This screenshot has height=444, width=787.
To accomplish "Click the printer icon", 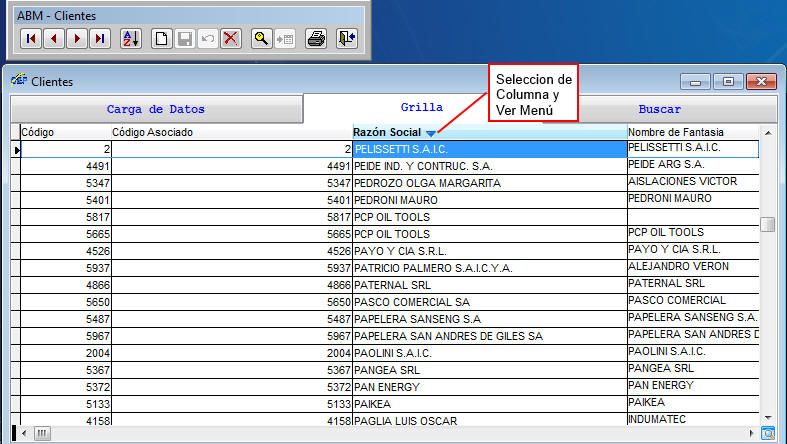I will pos(316,39).
